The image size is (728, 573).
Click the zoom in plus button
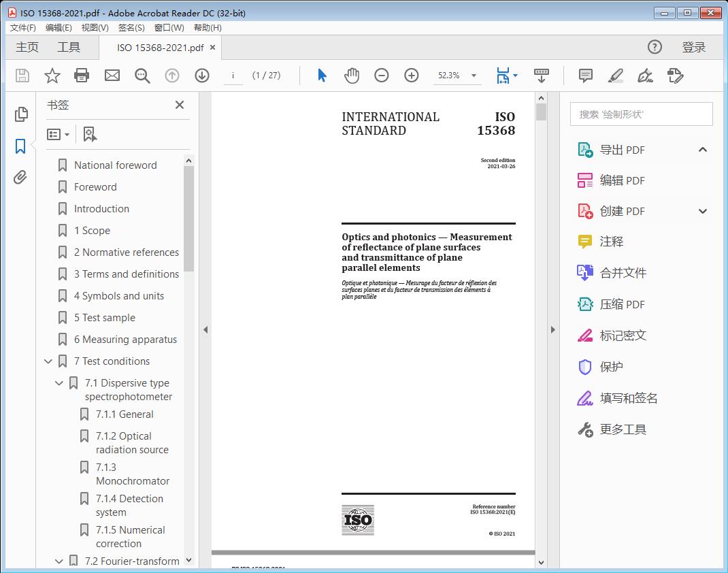coord(411,76)
